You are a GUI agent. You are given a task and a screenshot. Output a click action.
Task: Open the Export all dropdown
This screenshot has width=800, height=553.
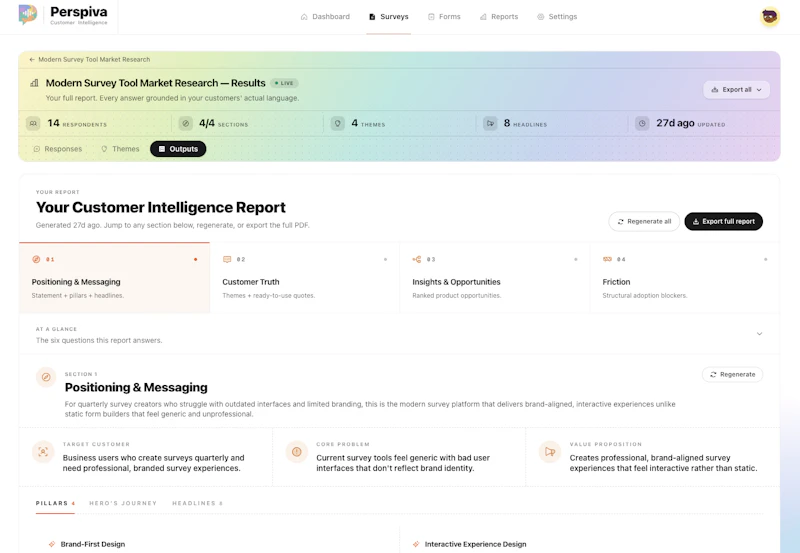coord(736,90)
